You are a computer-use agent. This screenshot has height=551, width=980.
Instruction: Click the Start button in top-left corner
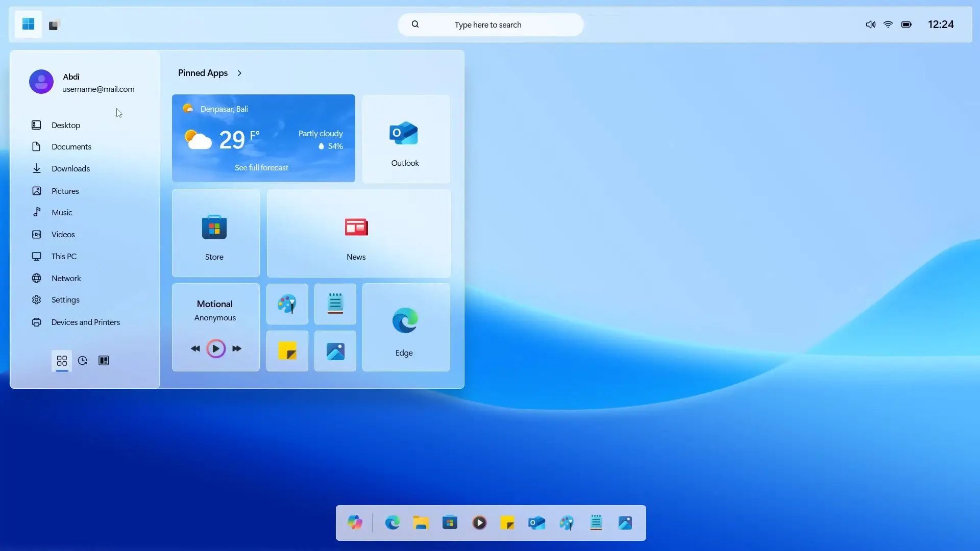click(x=28, y=24)
